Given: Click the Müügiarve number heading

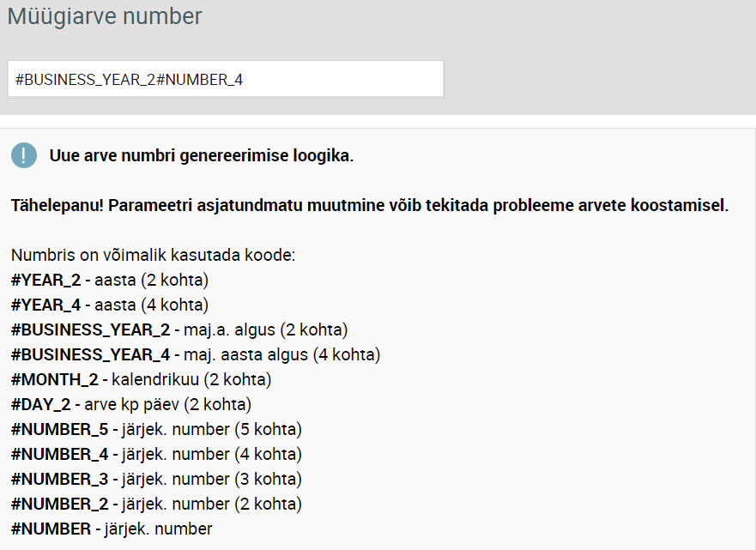Looking at the screenshot, I should tap(105, 16).
